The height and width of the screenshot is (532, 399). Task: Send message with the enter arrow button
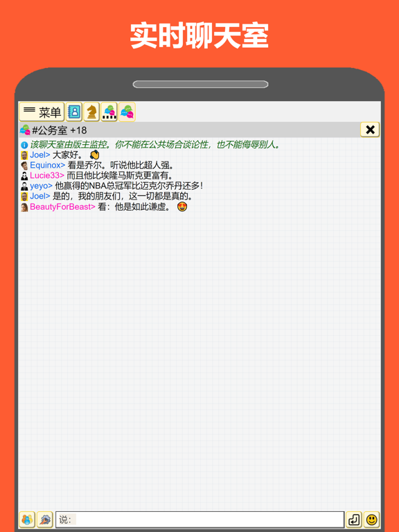(x=354, y=520)
